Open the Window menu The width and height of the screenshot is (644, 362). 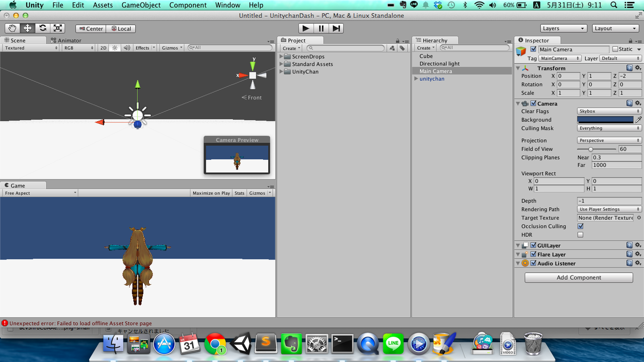(227, 5)
